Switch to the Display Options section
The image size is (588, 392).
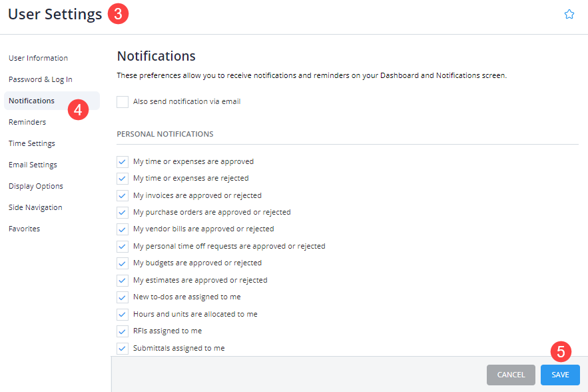pos(35,186)
